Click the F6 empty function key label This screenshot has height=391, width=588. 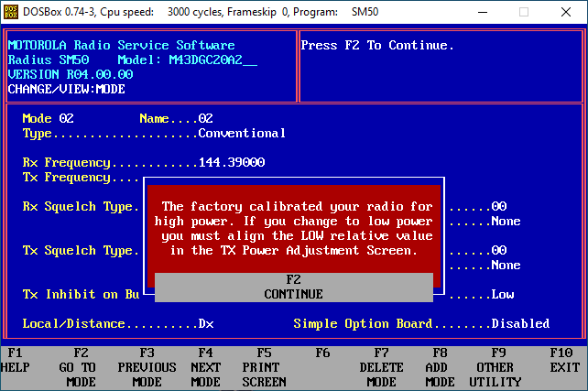[x=322, y=353]
